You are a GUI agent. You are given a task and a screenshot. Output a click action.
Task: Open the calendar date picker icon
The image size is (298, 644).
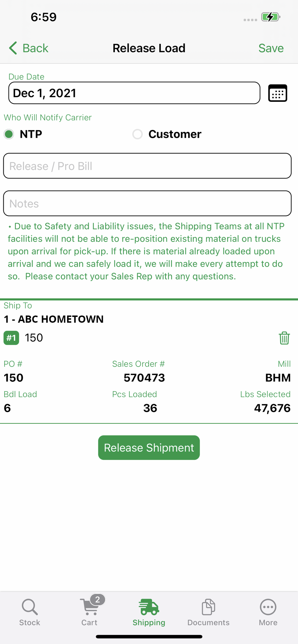pyautogui.click(x=277, y=93)
